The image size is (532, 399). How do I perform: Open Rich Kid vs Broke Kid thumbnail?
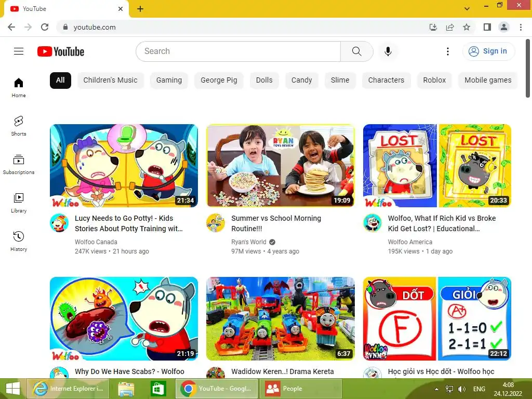[437, 166]
